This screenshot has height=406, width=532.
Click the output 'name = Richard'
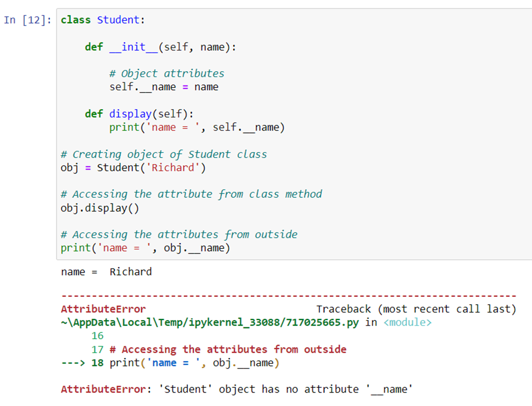[x=106, y=272]
